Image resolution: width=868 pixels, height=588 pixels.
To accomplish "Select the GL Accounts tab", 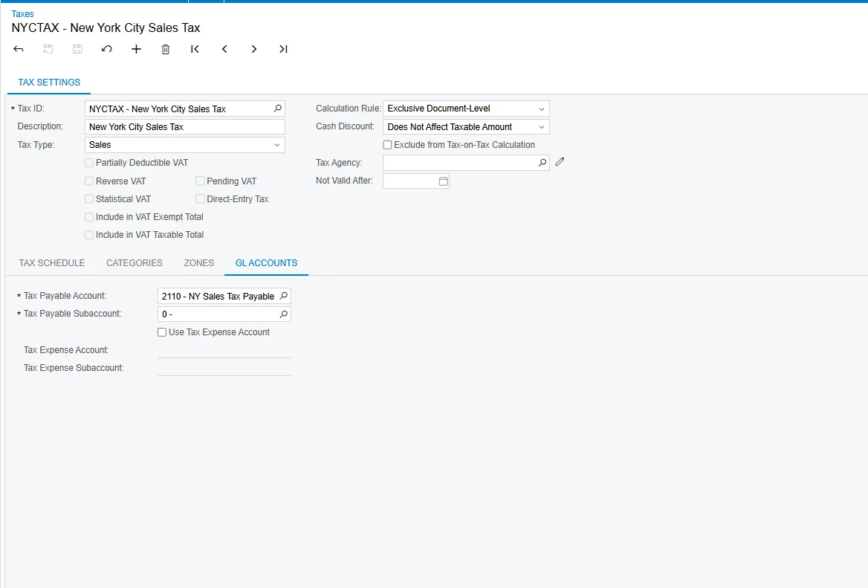I will click(266, 263).
